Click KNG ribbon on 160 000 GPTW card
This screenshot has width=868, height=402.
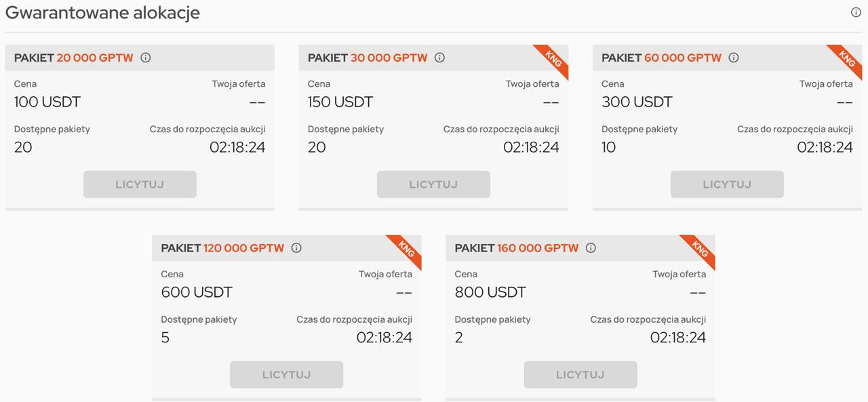coord(700,250)
